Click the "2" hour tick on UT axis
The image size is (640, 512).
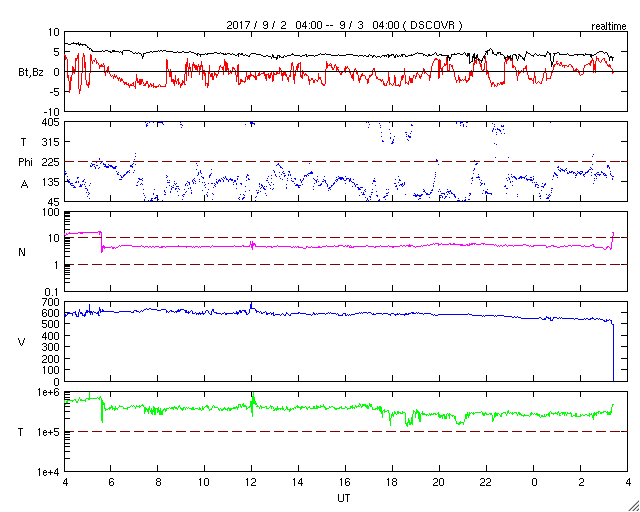pos(581,483)
